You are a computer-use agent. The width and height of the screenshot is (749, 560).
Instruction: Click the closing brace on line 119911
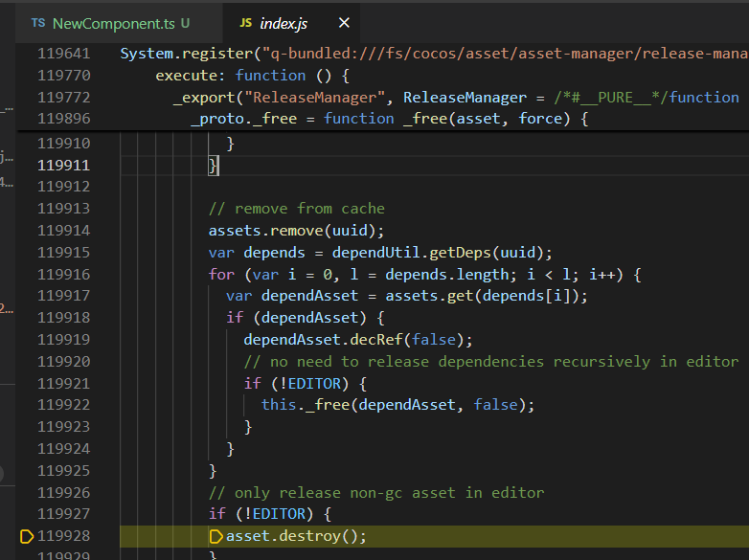213,166
